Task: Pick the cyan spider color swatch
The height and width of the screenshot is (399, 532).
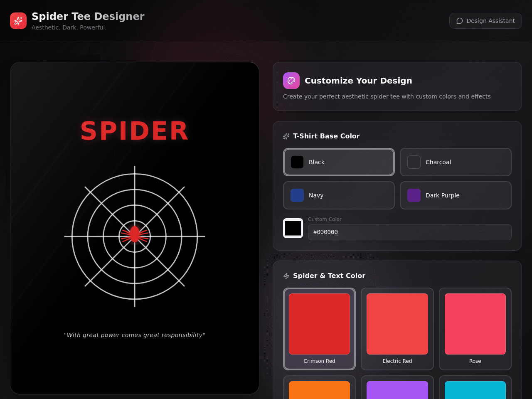Action: (x=475, y=387)
